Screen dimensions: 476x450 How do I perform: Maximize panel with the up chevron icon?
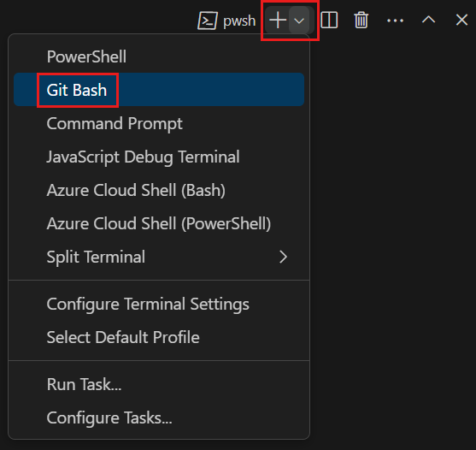[x=428, y=20]
